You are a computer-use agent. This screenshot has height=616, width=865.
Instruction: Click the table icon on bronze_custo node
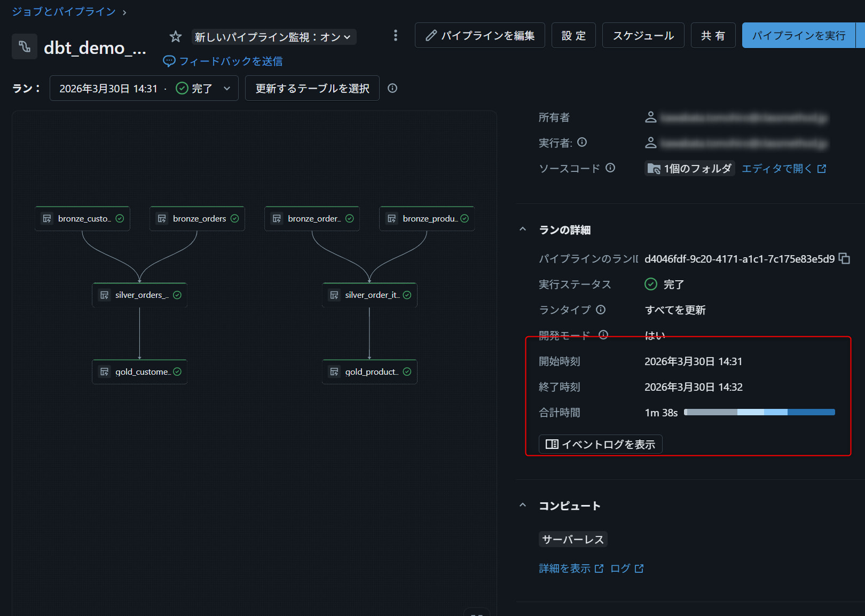47,218
